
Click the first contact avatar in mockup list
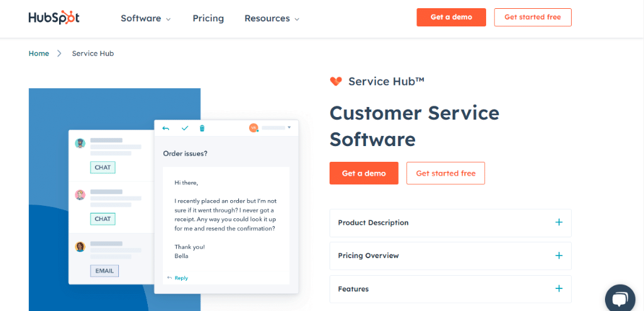tap(80, 143)
